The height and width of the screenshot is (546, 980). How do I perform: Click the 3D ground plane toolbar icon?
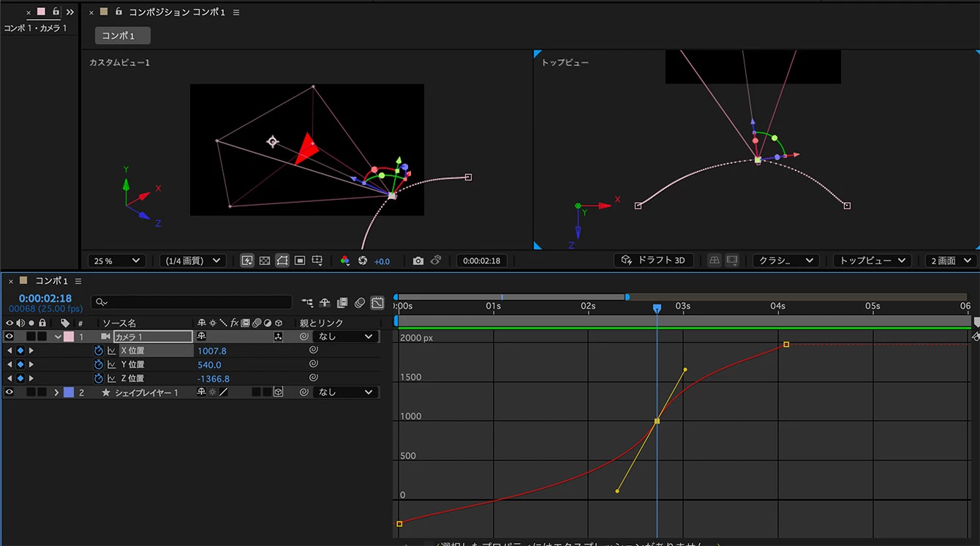tap(714, 261)
